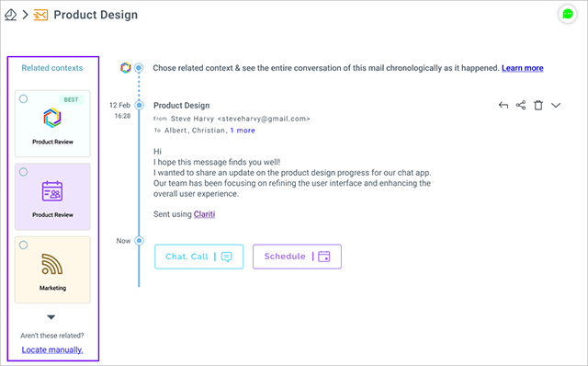Reply to email using the arrow icon
Image resolution: width=588 pixels, height=366 pixels.
click(503, 106)
